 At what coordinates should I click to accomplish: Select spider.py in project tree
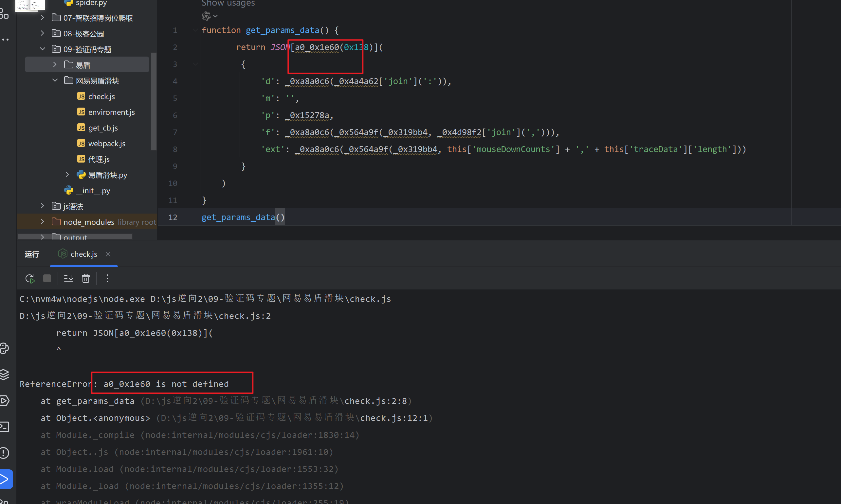[x=91, y=3]
